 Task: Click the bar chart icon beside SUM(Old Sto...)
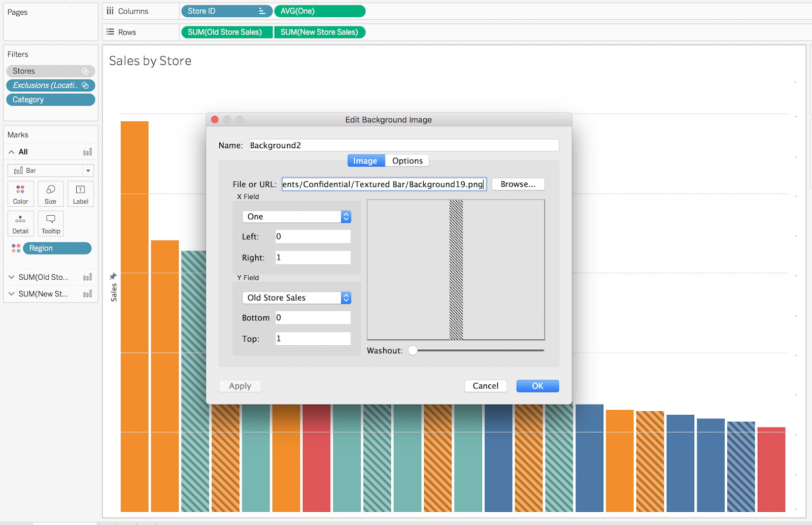click(87, 277)
